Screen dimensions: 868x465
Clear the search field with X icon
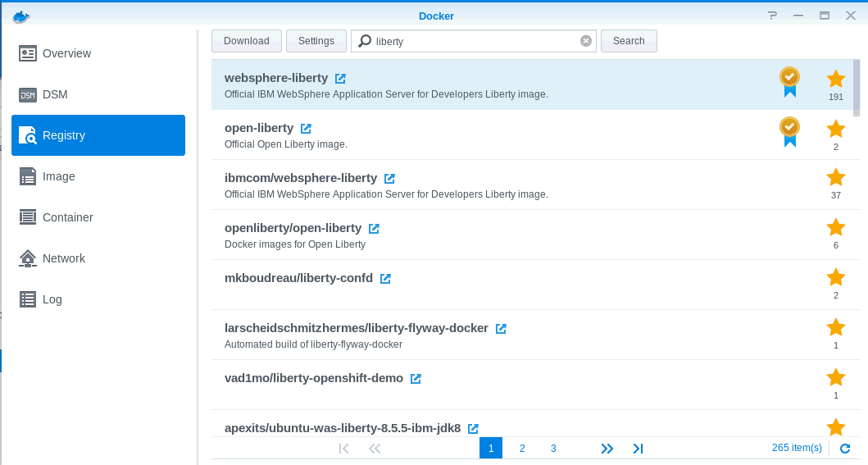585,41
